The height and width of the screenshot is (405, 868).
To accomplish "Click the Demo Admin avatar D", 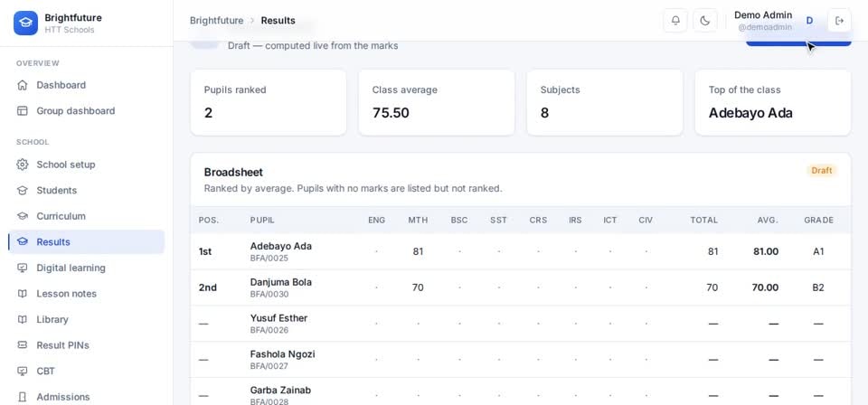I will [809, 21].
